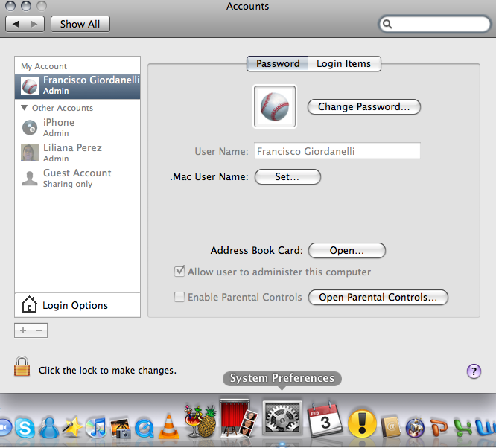This screenshot has width=496, height=448.
Task: Enable Parental Controls checkbox
Action: tap(179, 297)
